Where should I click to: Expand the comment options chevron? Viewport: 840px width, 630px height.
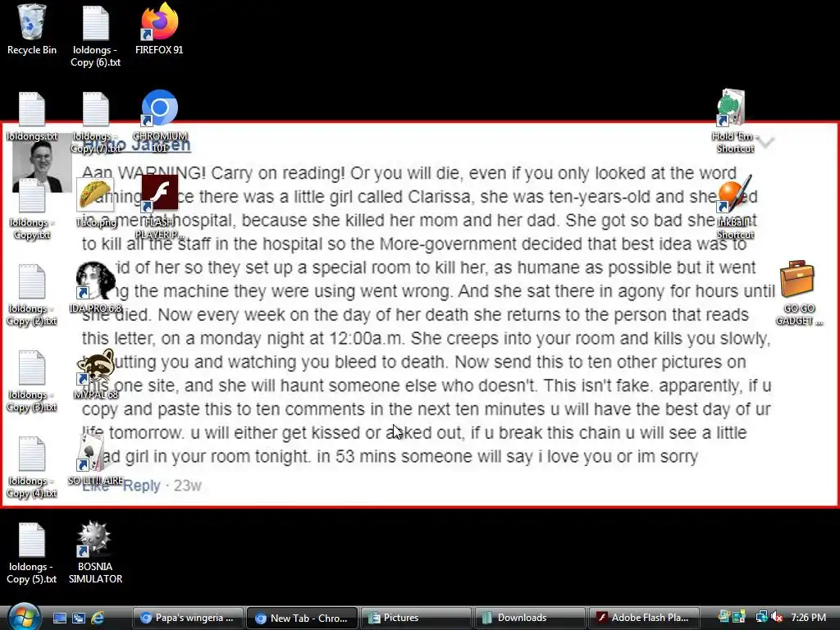point(767,143)
